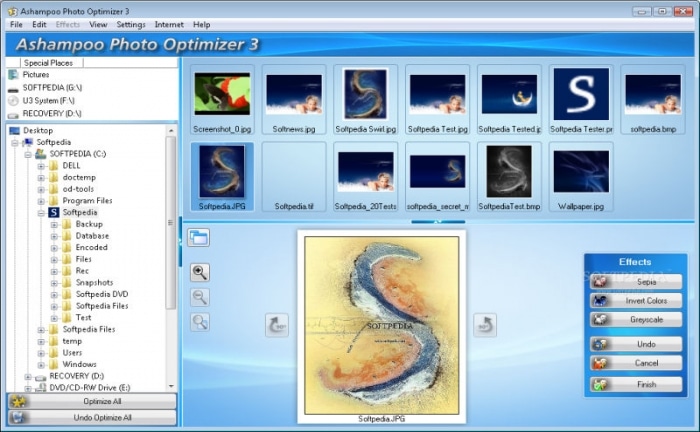Select Desktop in folder tree

[38, 130]
